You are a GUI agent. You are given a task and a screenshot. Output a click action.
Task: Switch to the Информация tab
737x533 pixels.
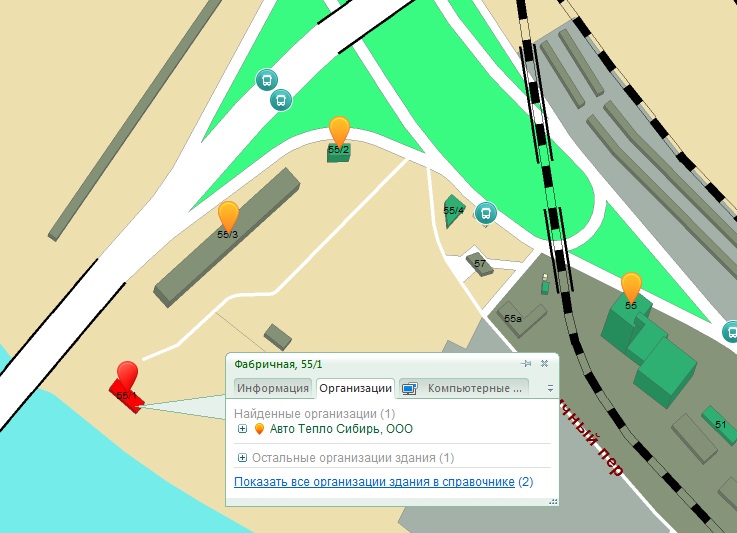[x=273, y=388]
